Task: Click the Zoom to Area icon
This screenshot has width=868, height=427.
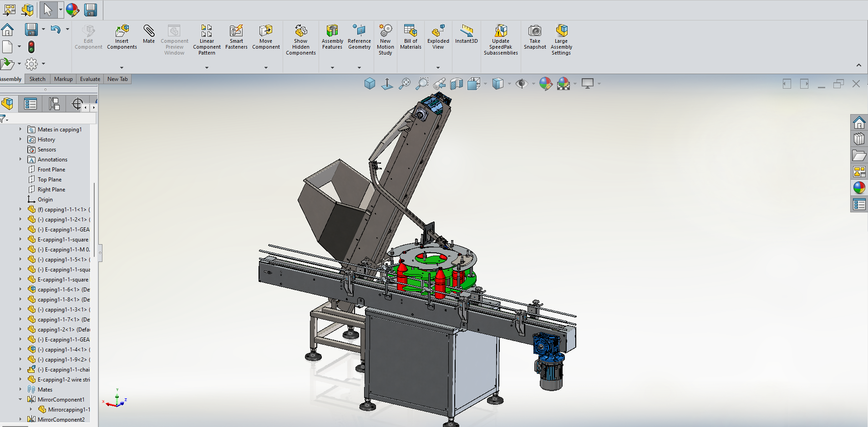Action: click(x=422, y=84)
